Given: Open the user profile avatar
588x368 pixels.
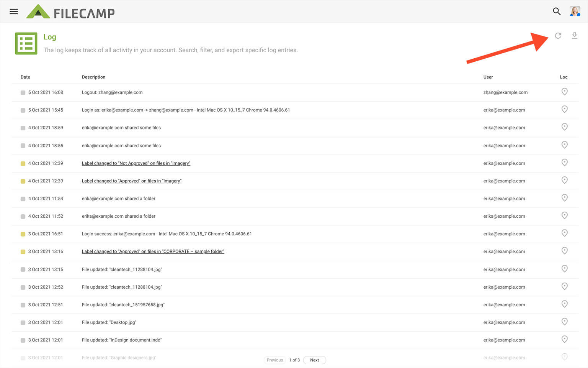Looking at the screenshot, I should (575, 11).
